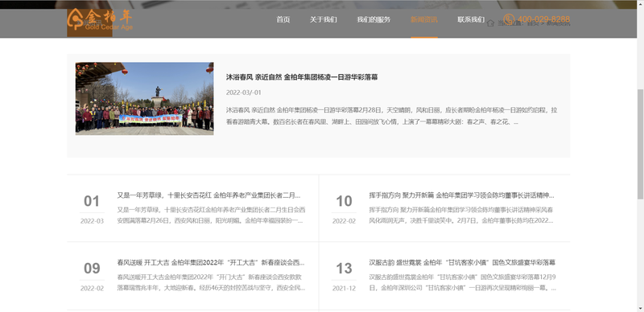Viewport: 644px width, 312px height.
Task: Click the 01 date badge for 2022-03
Action: [92, 201]
